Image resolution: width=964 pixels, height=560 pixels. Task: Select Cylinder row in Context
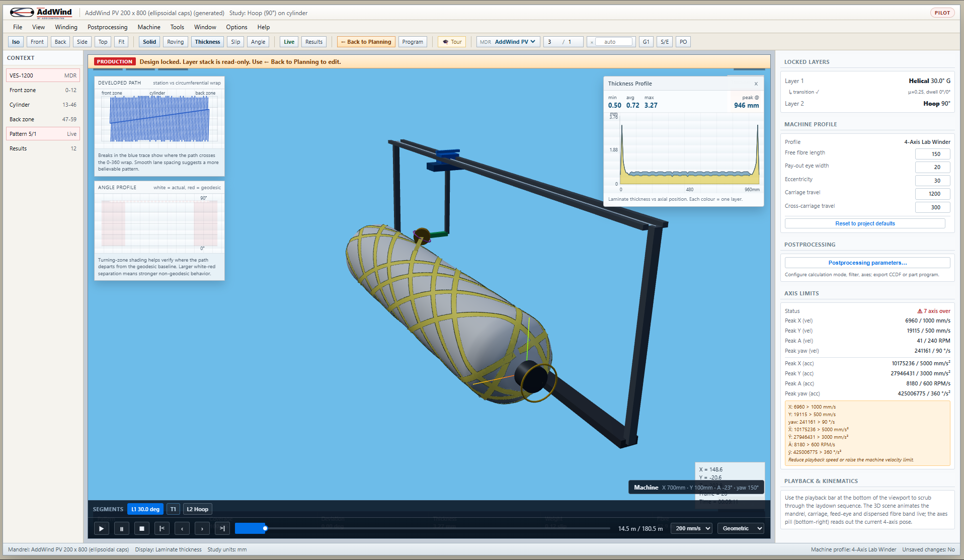coord(43,105)
